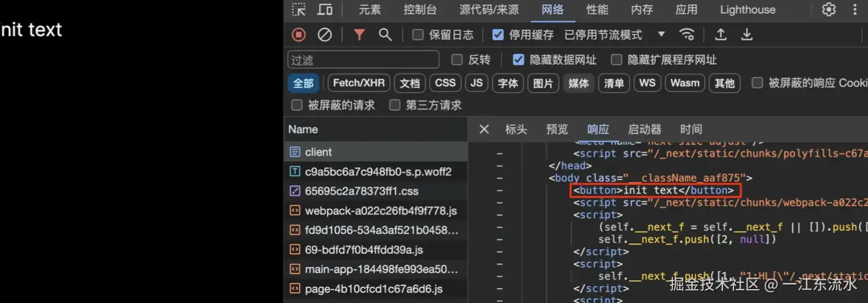Focus the 过滤 filter input field
The image size is (868, 303).
click(x=363, y=59)
